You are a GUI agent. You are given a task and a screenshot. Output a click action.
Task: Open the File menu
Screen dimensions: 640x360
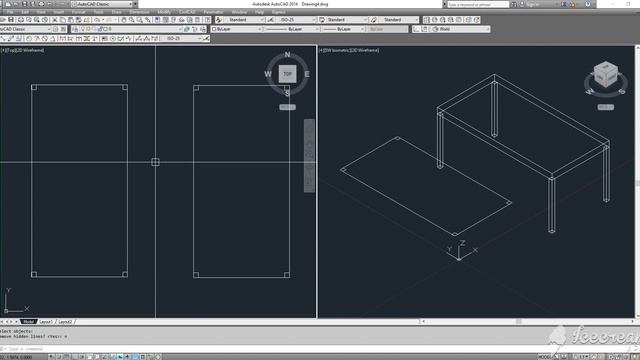click(x=10, y=12)
